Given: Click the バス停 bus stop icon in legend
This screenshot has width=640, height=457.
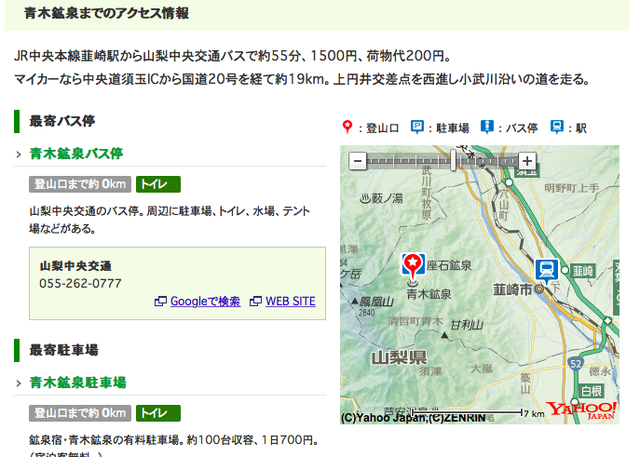Looking at the screenshot, I should (x=487, y=127).
